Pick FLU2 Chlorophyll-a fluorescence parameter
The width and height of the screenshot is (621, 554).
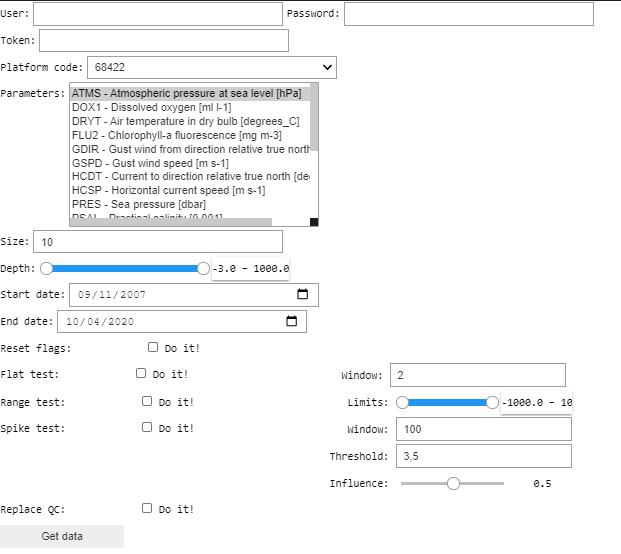coord(190,135)
